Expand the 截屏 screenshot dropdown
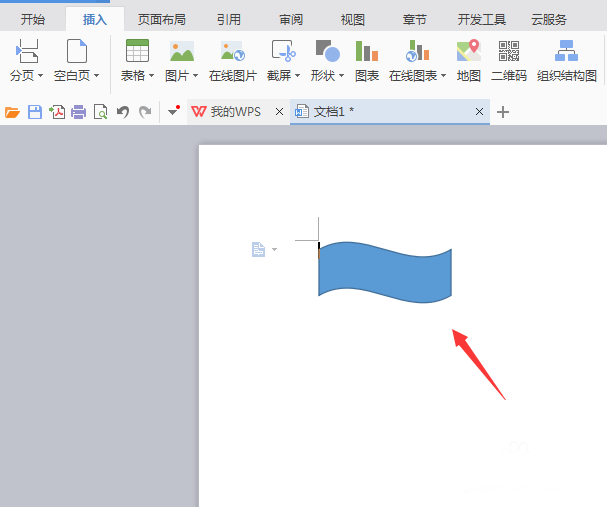 [x=298, y=75]
